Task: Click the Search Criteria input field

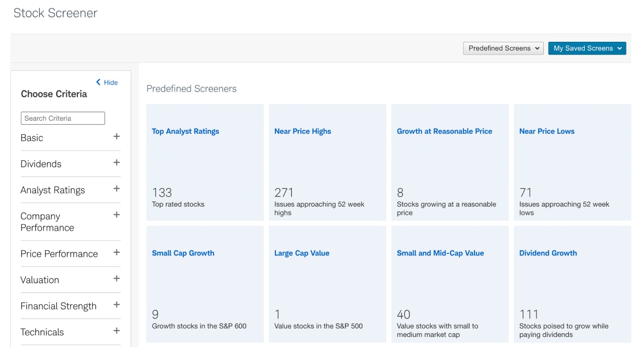Action: tap(62, 117)
